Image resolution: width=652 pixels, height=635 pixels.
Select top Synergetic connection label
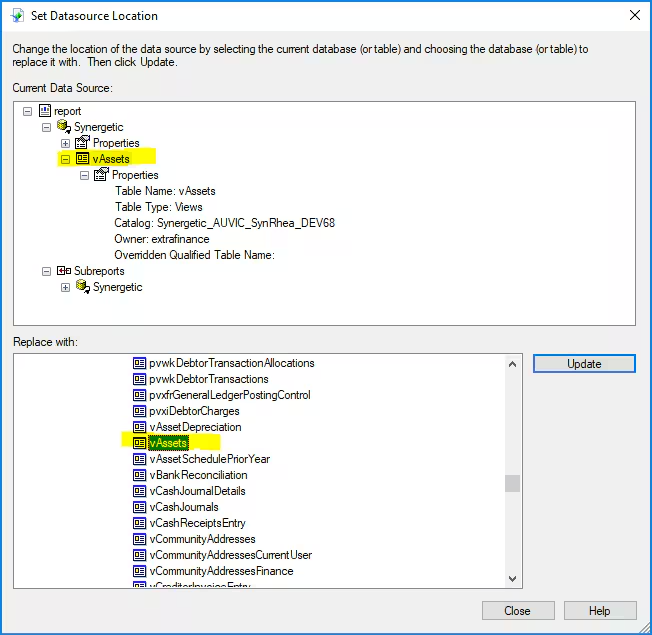(99, 127)
